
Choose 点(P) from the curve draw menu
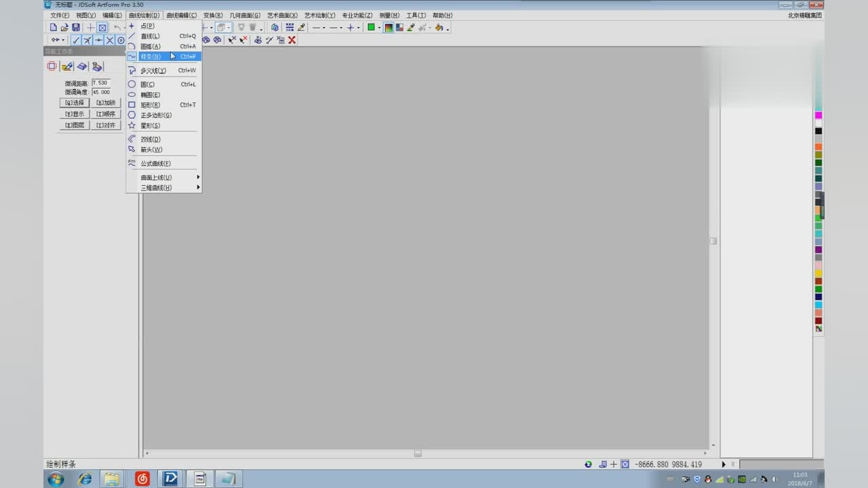(163, 26)
